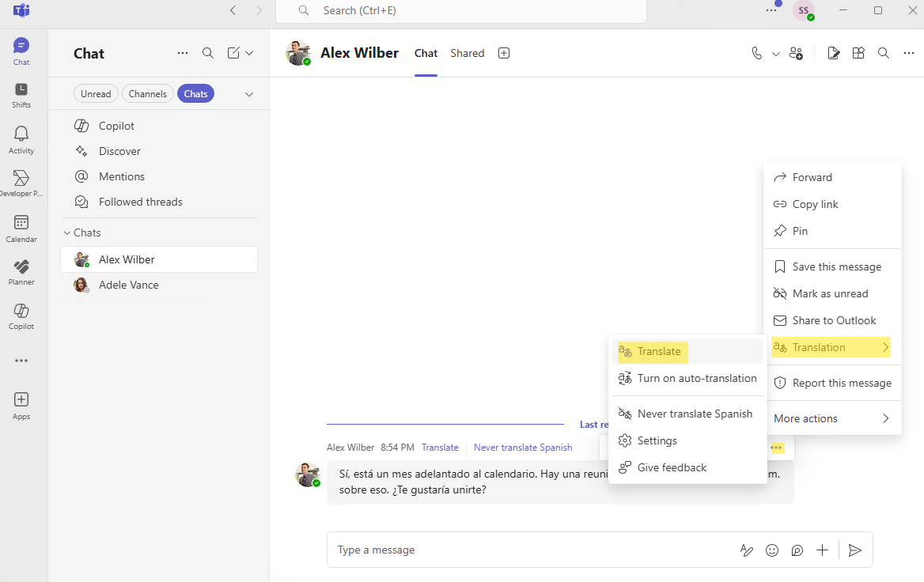This screenshot has height=582, width=924.
Task: Toggle the Channels filter pill
Action: [148, 93]
